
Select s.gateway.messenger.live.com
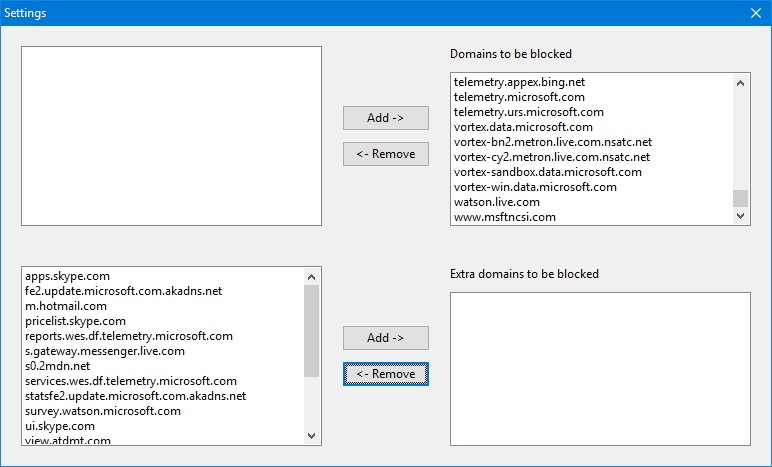click(104, 351)
